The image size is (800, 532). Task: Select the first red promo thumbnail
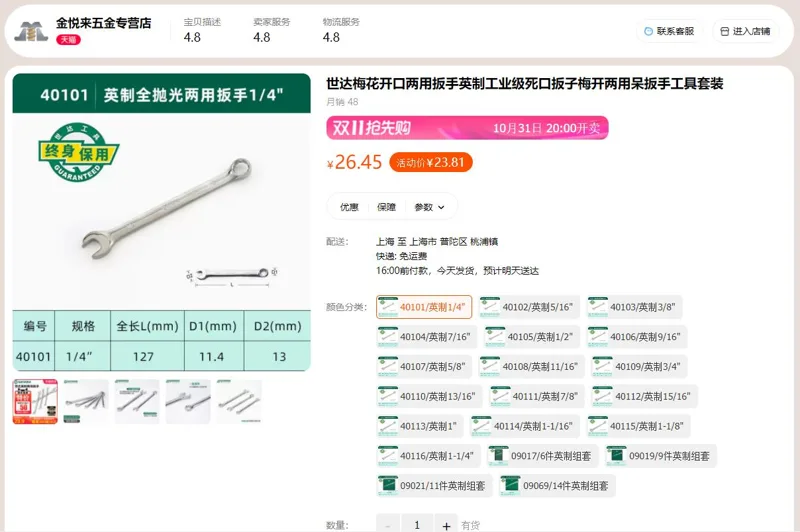(35, 401)
